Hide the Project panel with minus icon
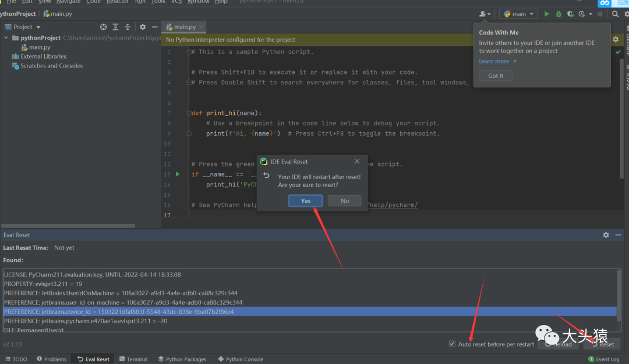Image resolution: width=629 pixels, height=364 pixels. [154, 27]
